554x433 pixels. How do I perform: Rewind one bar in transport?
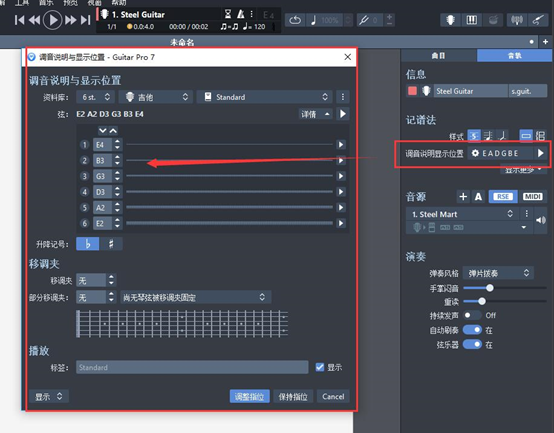[x=34, y=20]
